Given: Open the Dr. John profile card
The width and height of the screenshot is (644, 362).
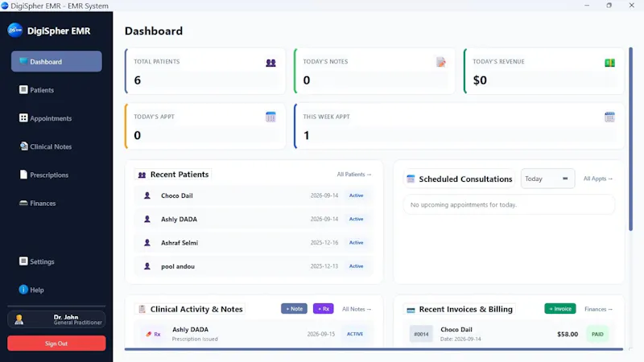Looking at the screenshot, I should click(56, 319).
